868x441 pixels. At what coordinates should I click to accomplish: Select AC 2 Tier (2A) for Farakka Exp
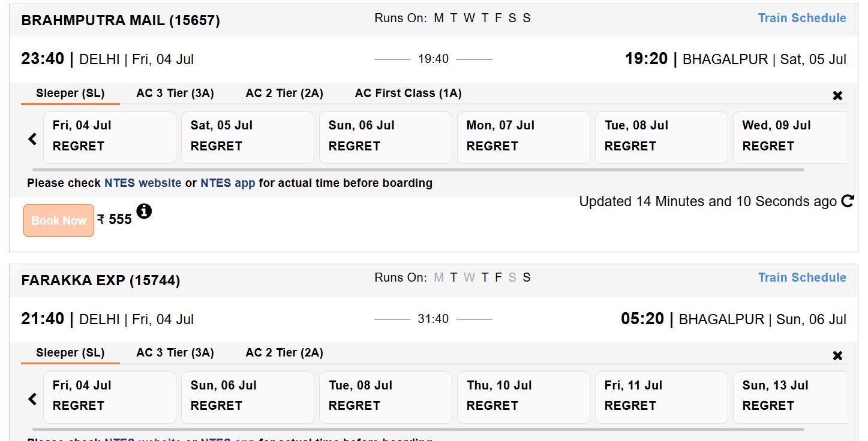(284, 353)
